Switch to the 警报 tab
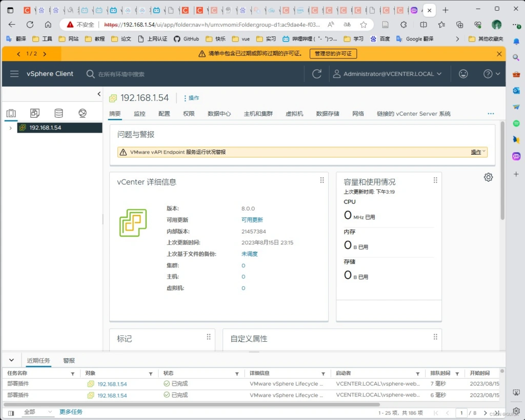Screen dimensions: 525x420 coord(69,361)
